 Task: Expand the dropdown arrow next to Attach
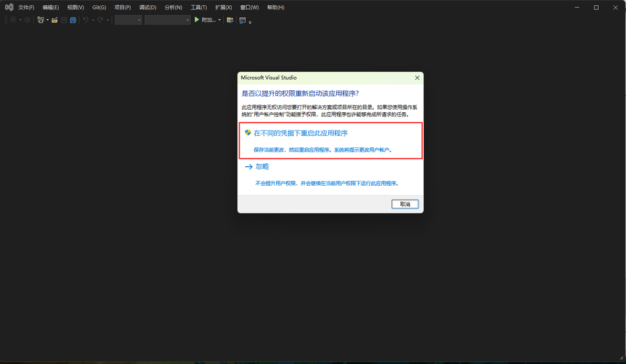(x=220, y=20)
